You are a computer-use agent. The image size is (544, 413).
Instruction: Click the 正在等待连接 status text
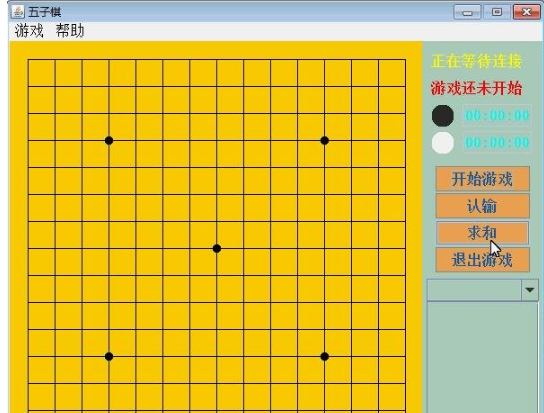pyautogui.click(x=477, y=61)
